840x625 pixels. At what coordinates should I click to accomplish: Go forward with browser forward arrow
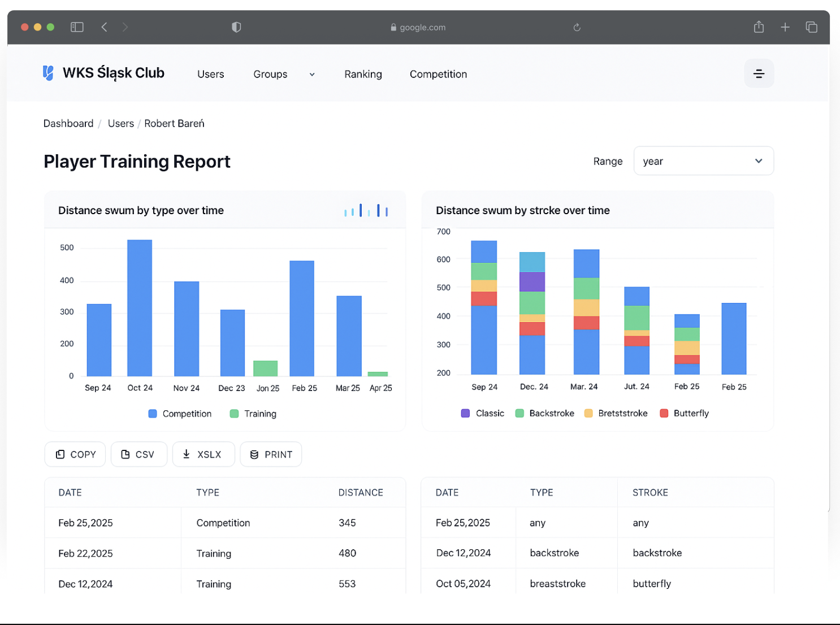[x=125, y=27]
